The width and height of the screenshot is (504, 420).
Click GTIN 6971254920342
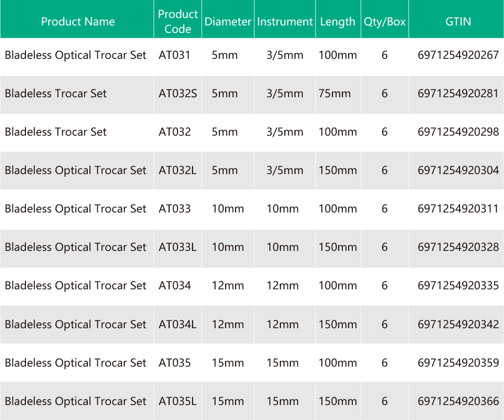(458, 324)
